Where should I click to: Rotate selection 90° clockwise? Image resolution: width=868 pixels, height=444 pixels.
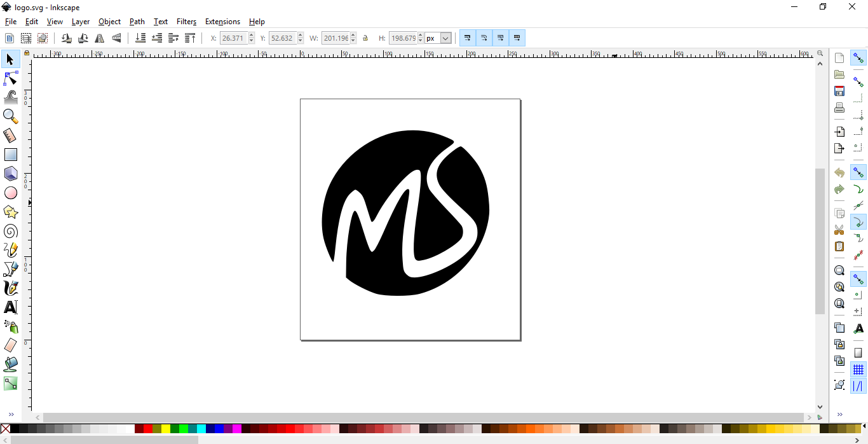point(83,38)
